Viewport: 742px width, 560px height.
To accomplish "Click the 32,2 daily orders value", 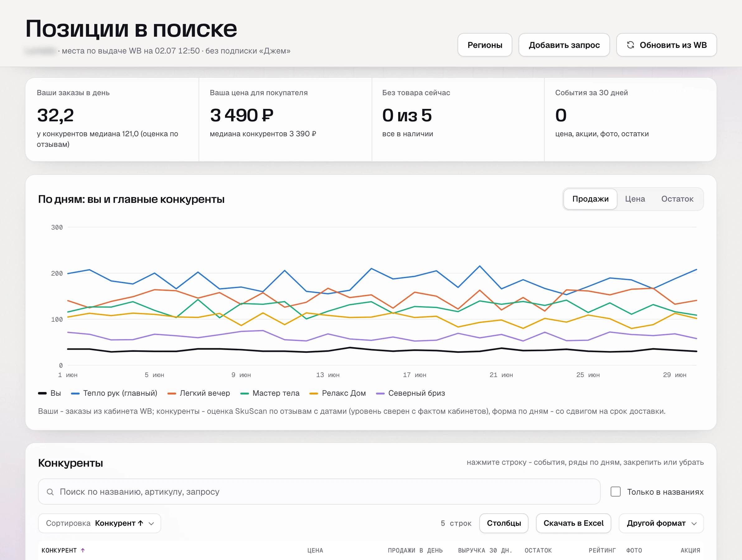I will 55,115.
